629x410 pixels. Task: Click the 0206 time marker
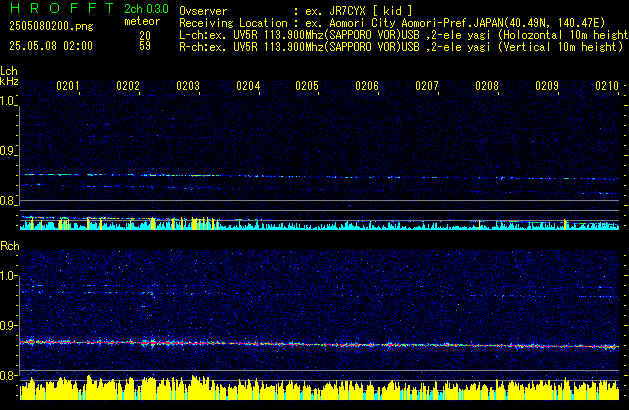tap(367, 85)
